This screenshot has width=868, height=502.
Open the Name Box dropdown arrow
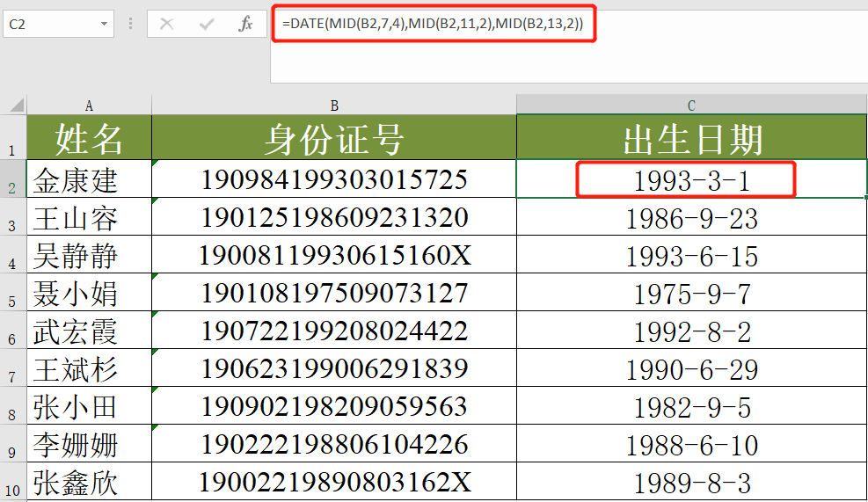tap(104, 24)
